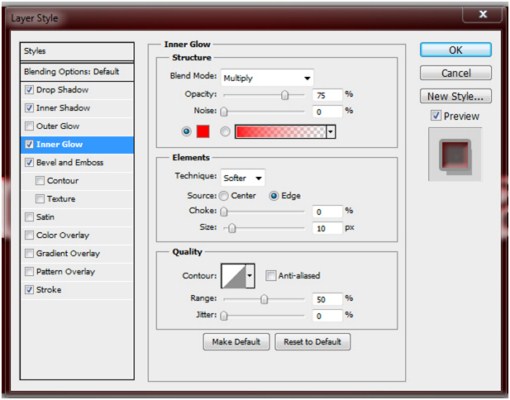Select the Center source radio button
510x400 pixels.
pos(224,196)
